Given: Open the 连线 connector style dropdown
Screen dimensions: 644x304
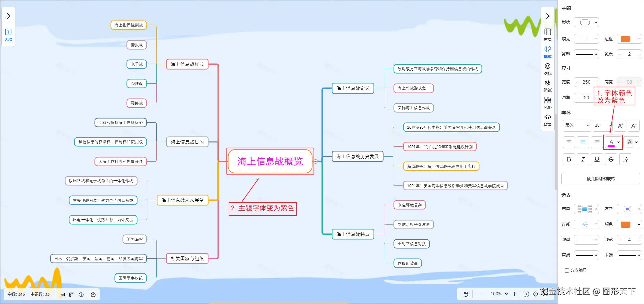Looking at the screenshot, I should pyautogui.click(x=586, y=224).
